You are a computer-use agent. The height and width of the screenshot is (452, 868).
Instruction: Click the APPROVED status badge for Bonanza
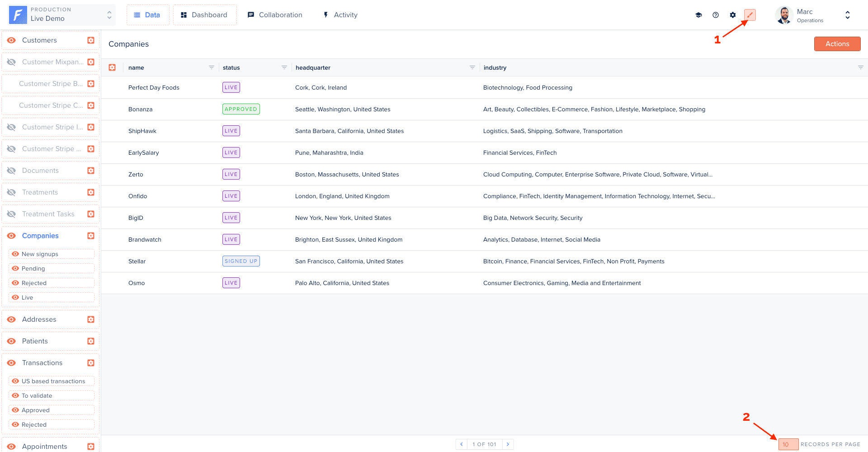241,109
